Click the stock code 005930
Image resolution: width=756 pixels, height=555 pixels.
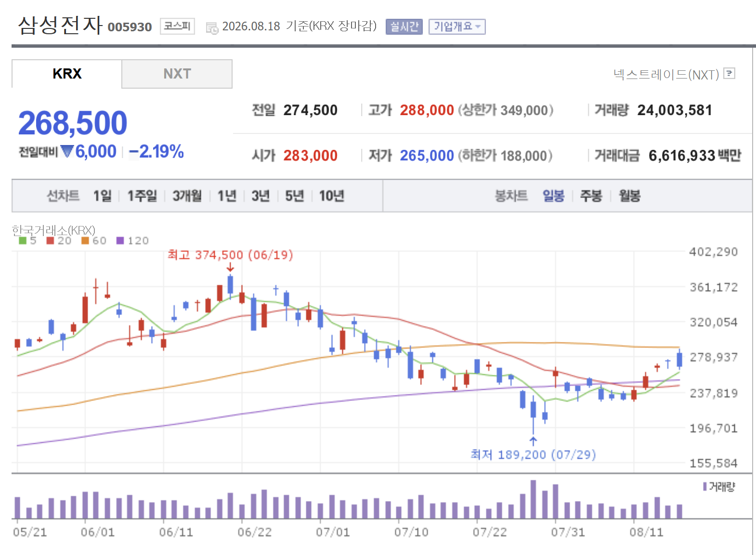(130, 27)
